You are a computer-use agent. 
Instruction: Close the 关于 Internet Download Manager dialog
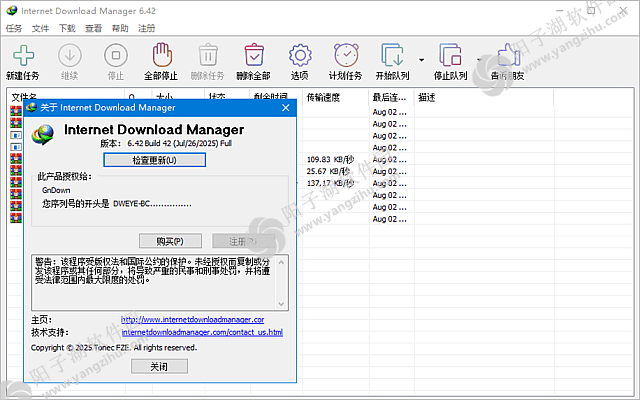[286, 108]
